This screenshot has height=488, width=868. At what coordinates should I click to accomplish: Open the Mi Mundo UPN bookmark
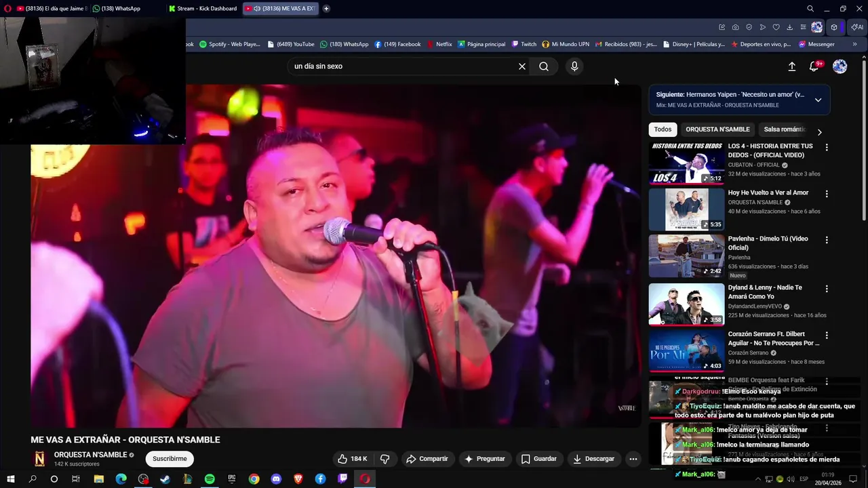566,44
